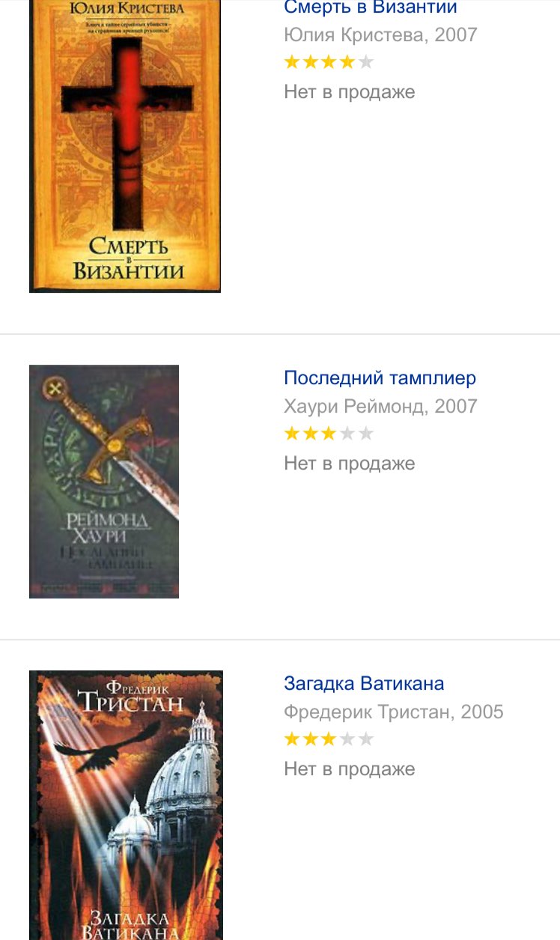Click the first gold star for Смерть в Византии
Image resolution: width=560 pixels, height=940 pixels.
click(293, 62)
